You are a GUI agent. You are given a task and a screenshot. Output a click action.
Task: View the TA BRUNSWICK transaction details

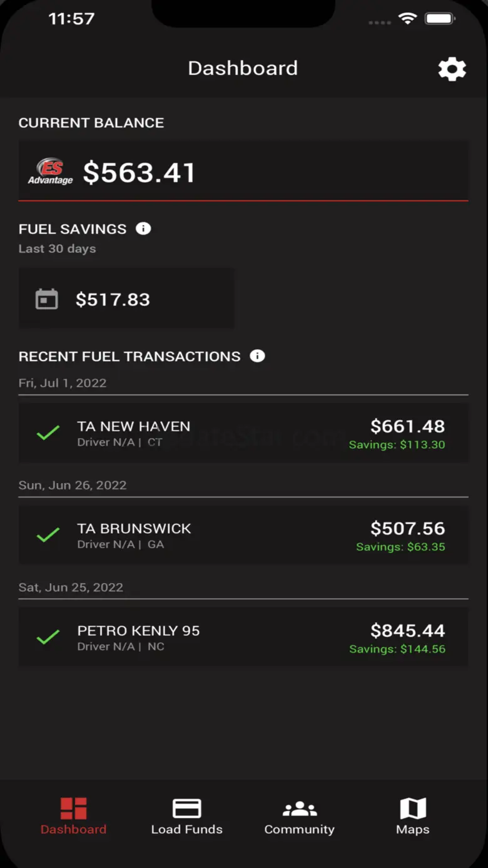tap(134, 529)
